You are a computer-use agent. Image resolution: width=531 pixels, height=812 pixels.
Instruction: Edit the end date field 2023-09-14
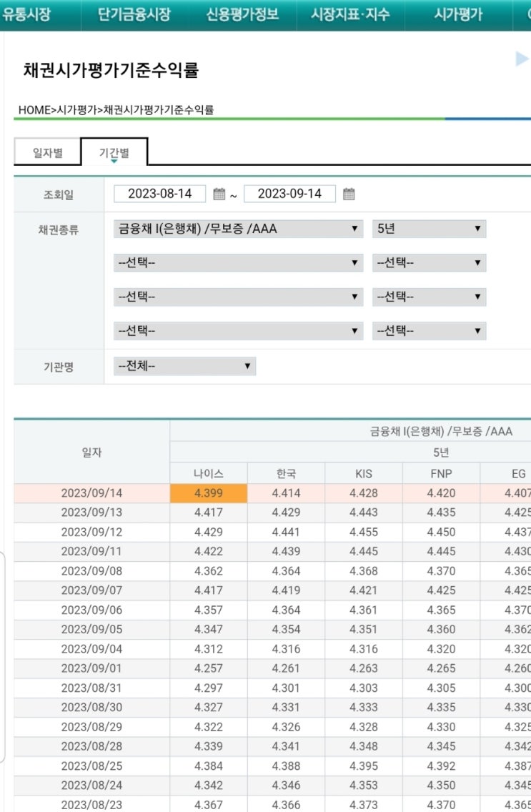click(x=290, y=194)
